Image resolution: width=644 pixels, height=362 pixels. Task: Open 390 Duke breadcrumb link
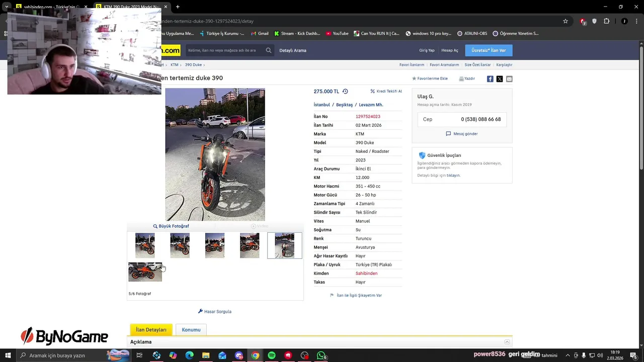[x=193, y=65]
